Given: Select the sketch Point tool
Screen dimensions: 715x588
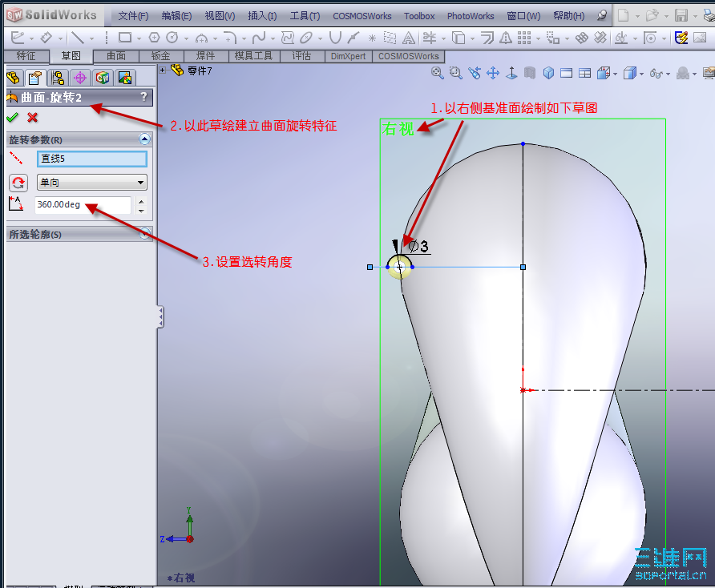Looking at the screenshot, I should pos(372,38).
